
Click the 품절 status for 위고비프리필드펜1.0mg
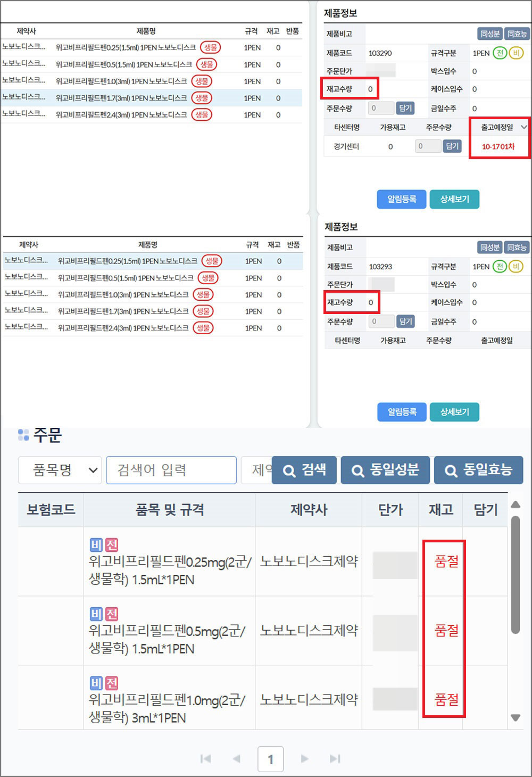pyautogui.click(x=446, y=699)
